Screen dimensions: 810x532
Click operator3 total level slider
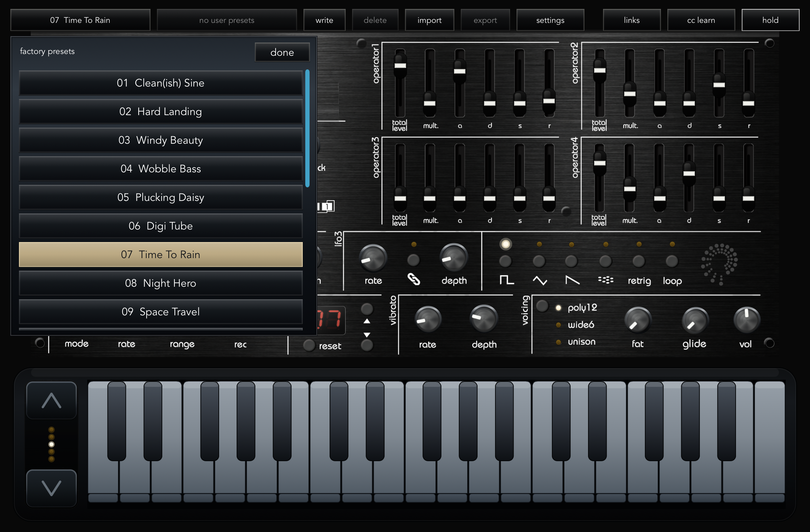point(400,198)
